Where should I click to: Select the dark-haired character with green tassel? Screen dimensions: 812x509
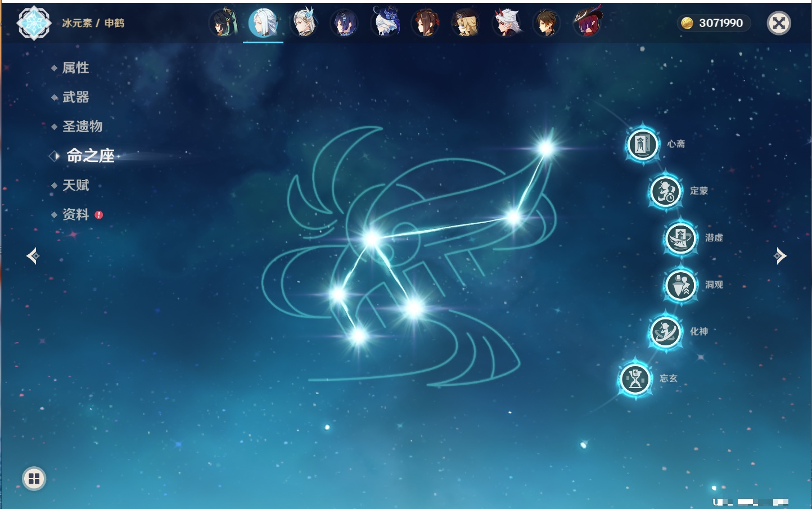223,23
